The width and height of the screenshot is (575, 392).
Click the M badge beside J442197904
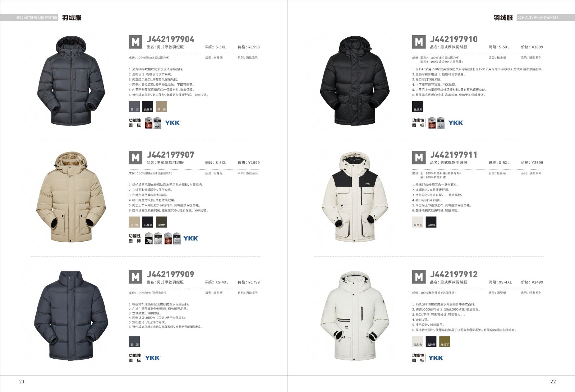[135, 42]
